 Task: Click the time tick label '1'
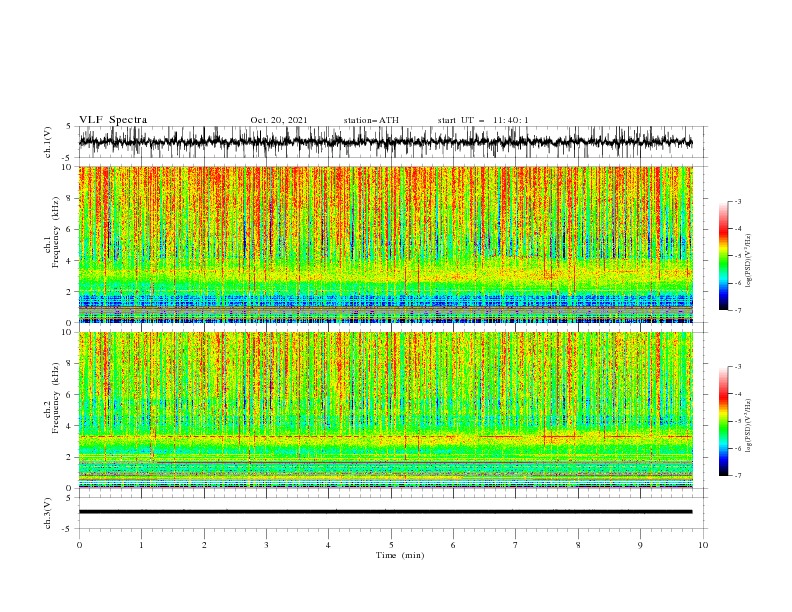pyautogui.click(x=141, y=545)
